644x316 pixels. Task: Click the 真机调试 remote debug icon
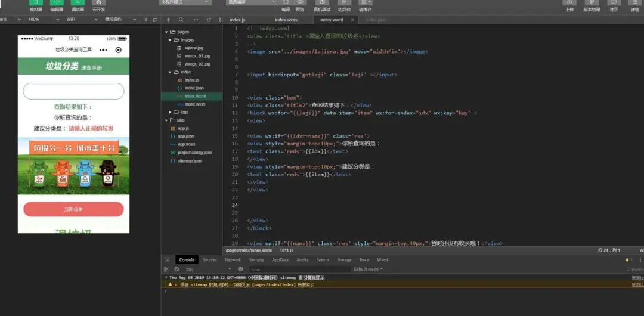321,2
